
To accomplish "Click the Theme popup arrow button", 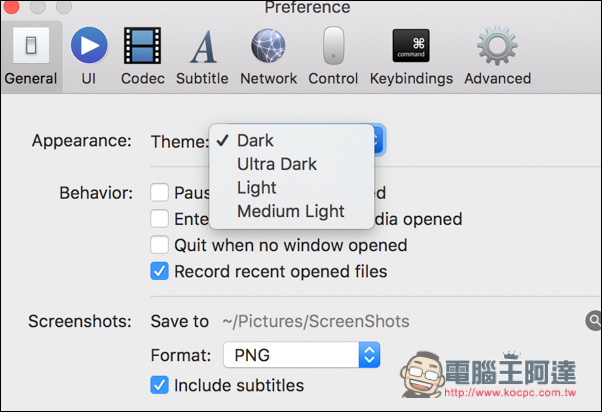I will pos(378,140).
